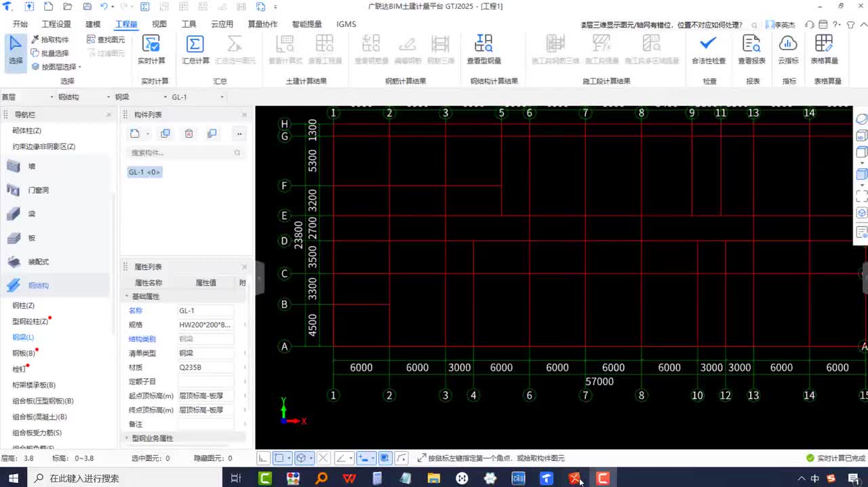
Task: Switch to IGMS ribbon tab
Action: coord(346,24)
